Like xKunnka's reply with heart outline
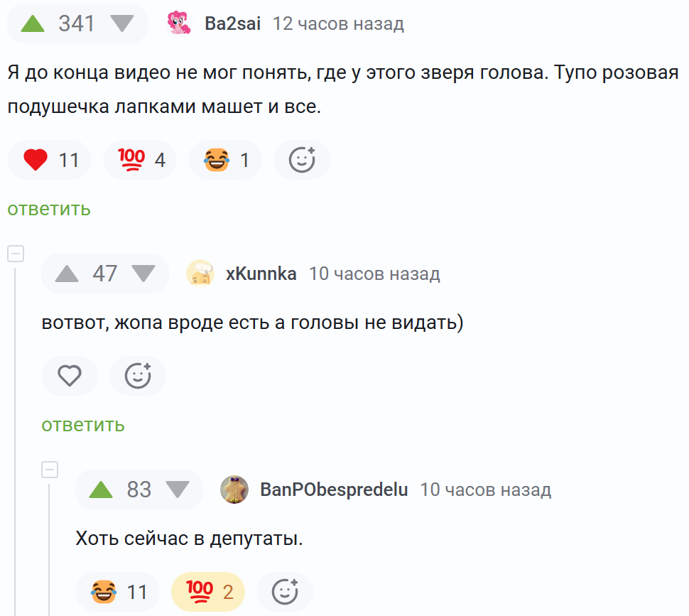This screenshot has height=616, width=689. (70, 376)
